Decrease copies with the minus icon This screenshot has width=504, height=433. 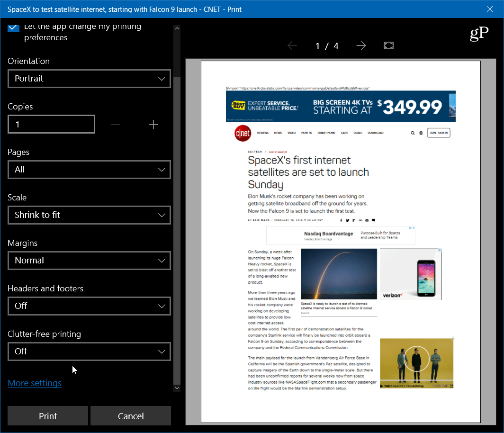[116, 125]
